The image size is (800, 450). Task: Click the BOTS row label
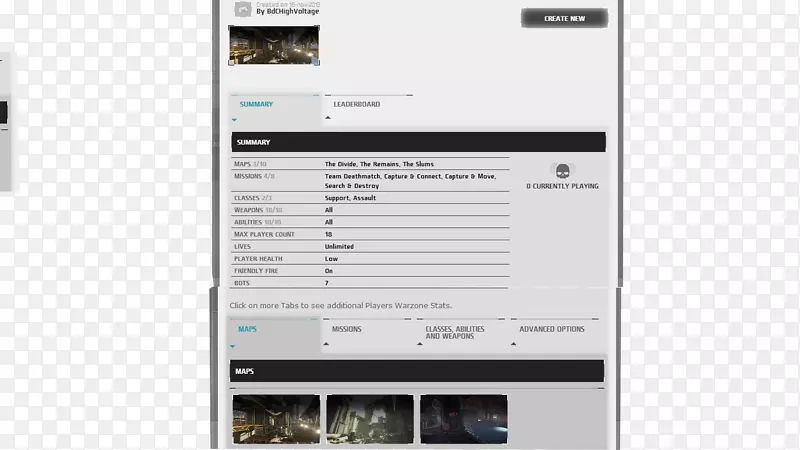tap(242, 283)
